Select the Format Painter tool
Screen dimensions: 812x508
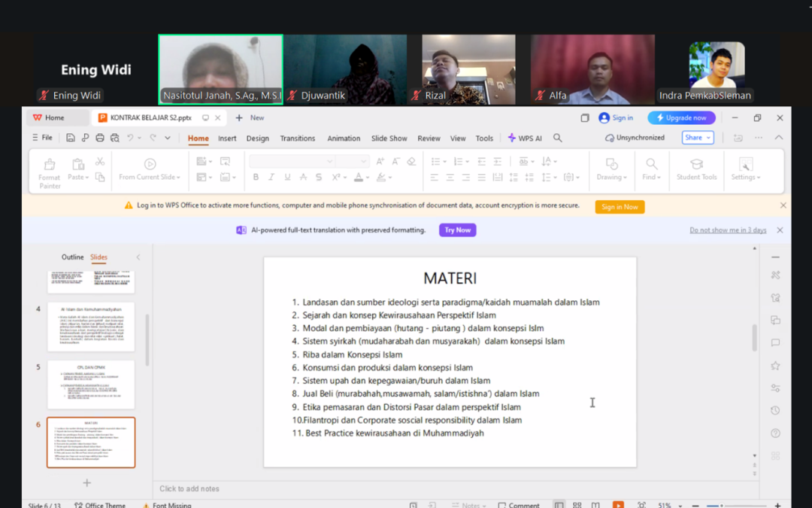pos(50,173)
